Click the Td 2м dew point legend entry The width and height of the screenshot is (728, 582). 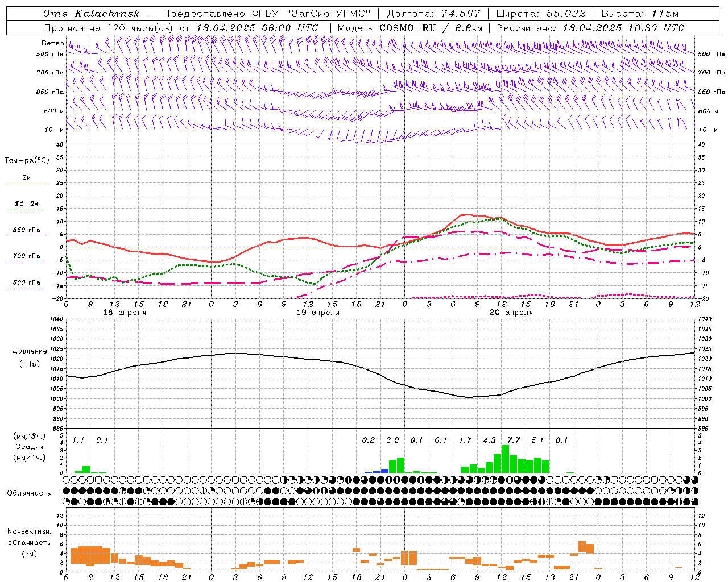point(27,203)
